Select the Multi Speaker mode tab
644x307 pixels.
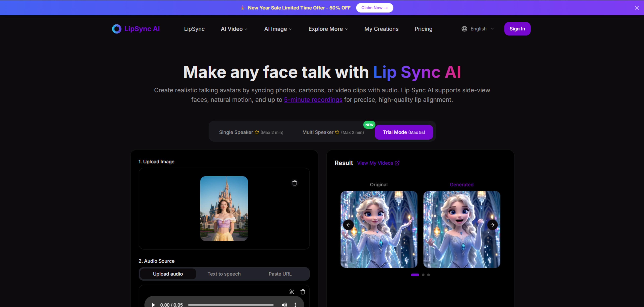point(333,132)
